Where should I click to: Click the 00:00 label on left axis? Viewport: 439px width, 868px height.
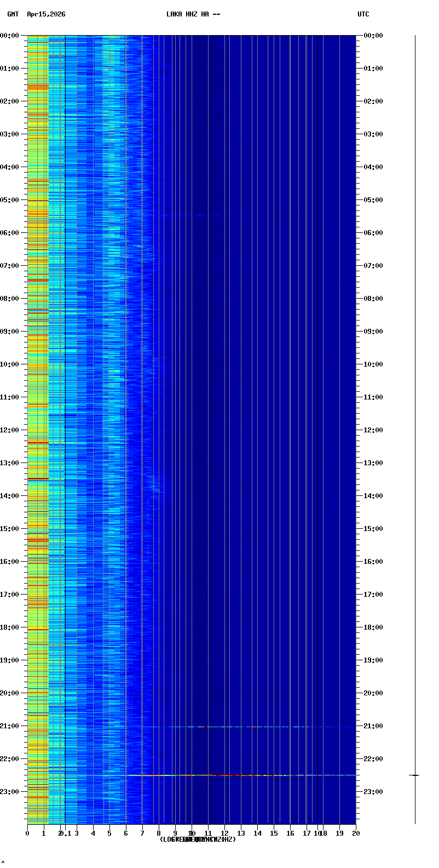[x=9, y=36]
